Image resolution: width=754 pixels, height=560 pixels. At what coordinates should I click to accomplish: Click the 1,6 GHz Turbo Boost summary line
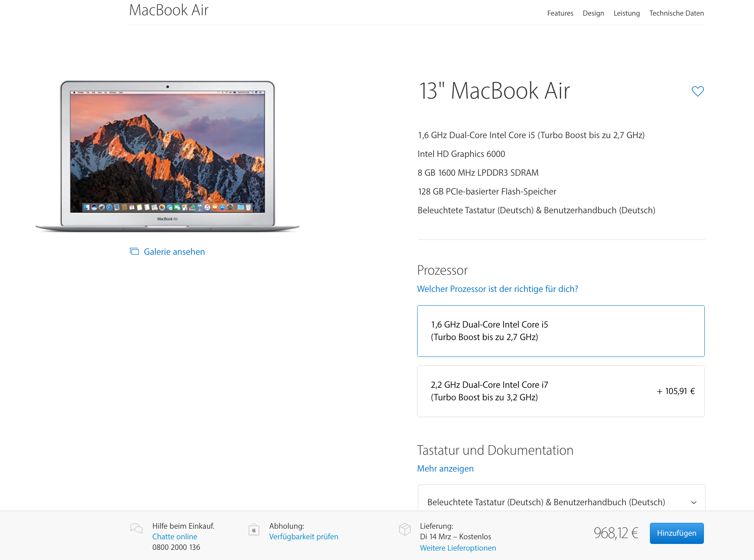click(x=531, y=135)
